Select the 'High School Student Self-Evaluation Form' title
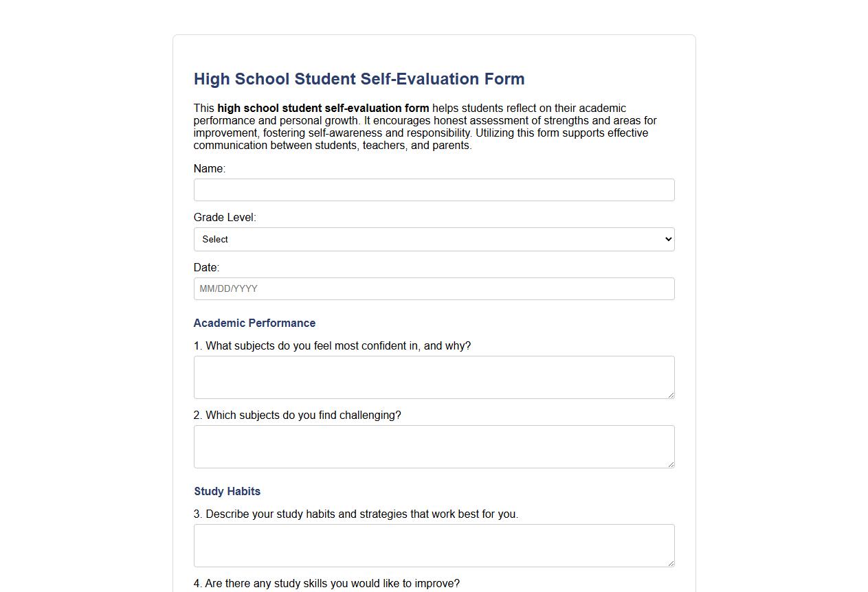 click(359, 79)
